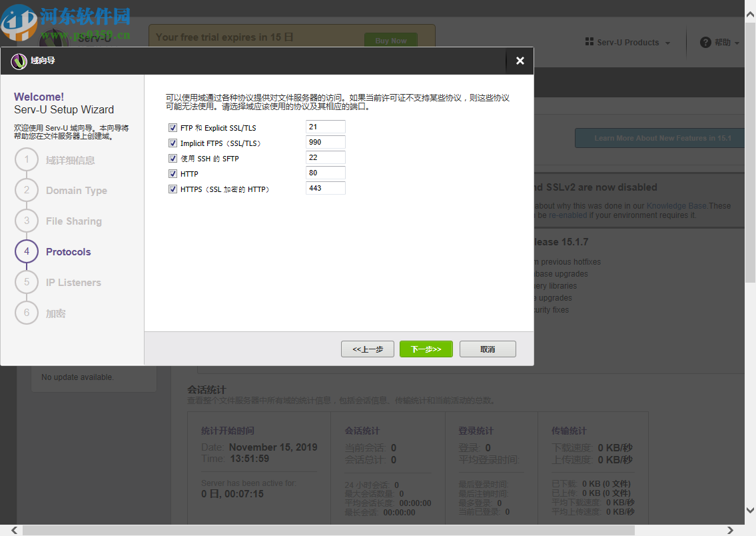Select the Domain Type wizard step
The width and height of the screenshot is (756, 536).
point(77,191)
